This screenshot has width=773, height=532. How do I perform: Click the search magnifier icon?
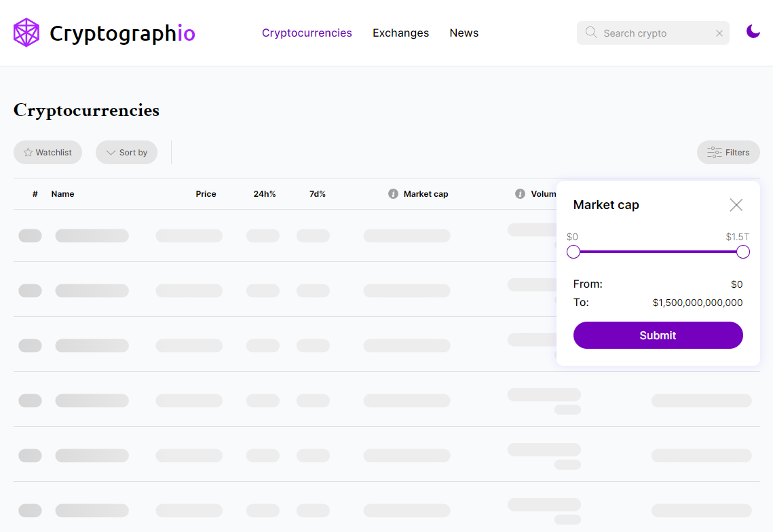pos(590,33)
